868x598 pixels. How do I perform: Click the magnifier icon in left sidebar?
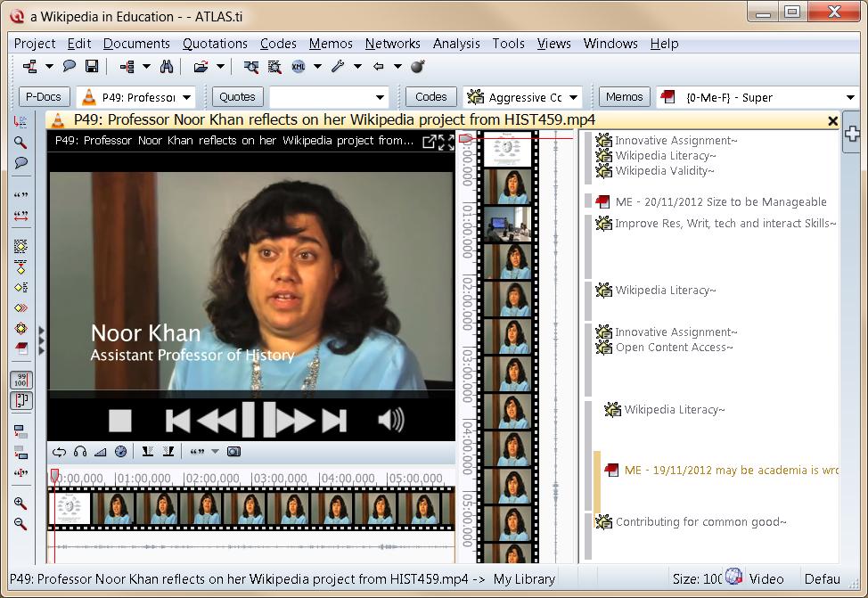[x=20, y=143]
